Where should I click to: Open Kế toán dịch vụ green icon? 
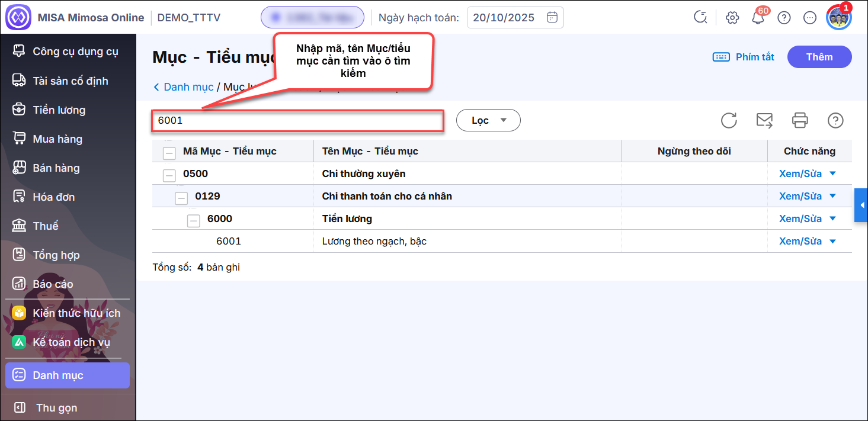(19, 342)
